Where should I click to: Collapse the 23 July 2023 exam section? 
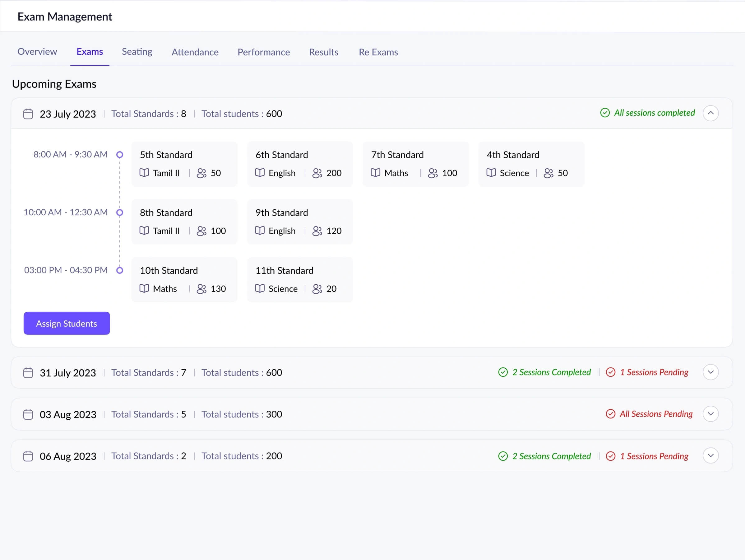tap(711, 113)
